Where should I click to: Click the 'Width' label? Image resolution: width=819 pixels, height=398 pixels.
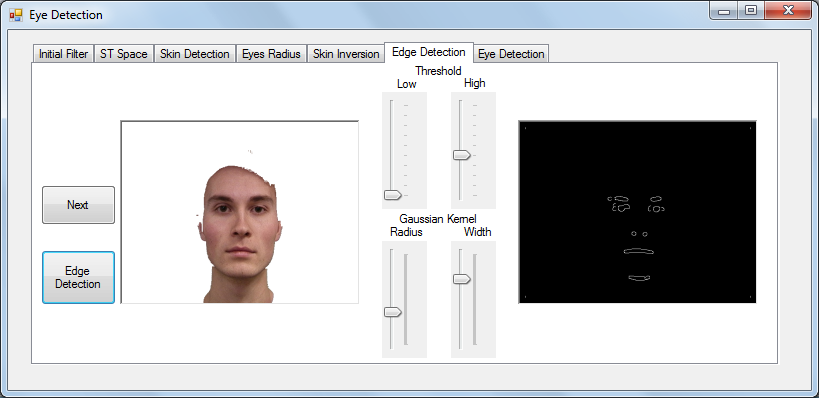[477, 232]
